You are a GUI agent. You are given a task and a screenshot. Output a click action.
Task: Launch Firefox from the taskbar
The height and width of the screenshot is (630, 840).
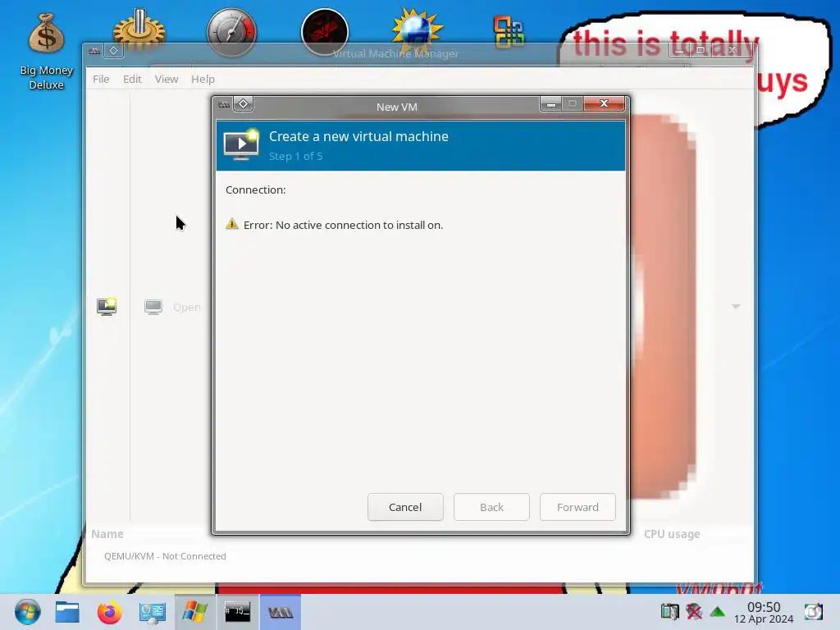click(110, 612)
